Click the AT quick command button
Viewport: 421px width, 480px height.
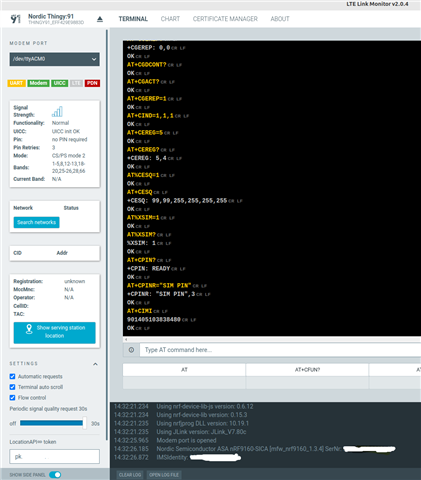tap(184, 370)
